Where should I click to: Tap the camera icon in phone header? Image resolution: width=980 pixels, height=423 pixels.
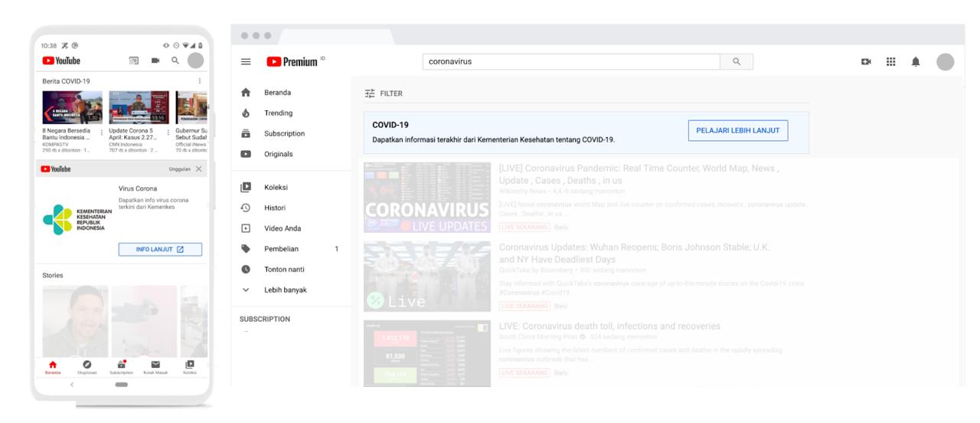coord(157,61)
